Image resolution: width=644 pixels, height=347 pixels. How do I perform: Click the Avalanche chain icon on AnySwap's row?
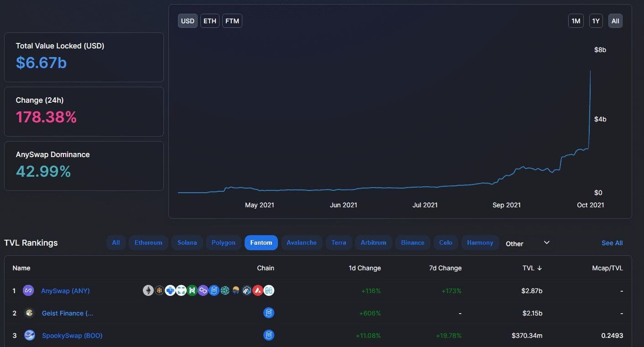(258, 290)
